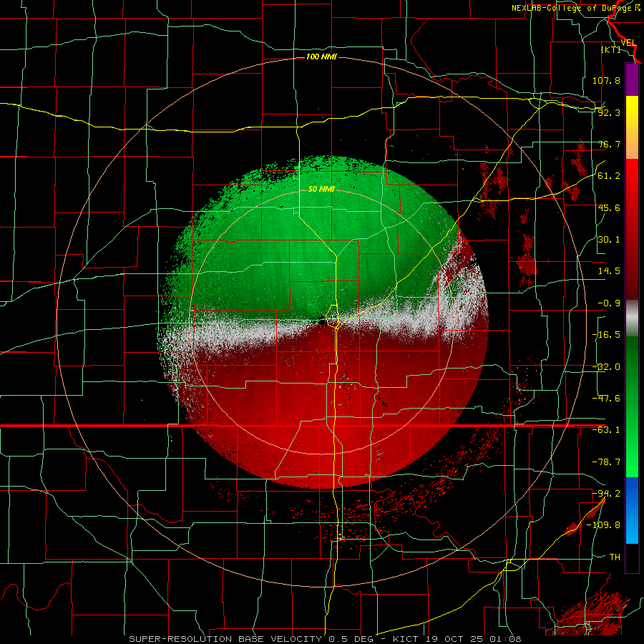The width and height of the screenshot is (644, 644).
Task: Select the 92.3 velocity scale value
Action: pos(609,112)
